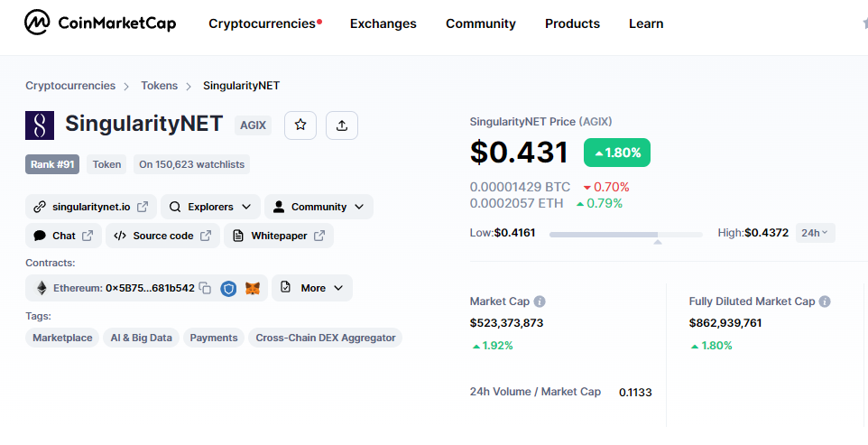Open the Community nav menu in header
868x445 pixels.
pos(481,23)
